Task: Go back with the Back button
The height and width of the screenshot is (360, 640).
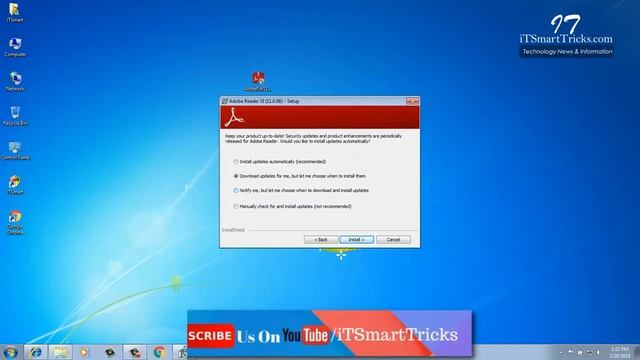Action: 321,240
